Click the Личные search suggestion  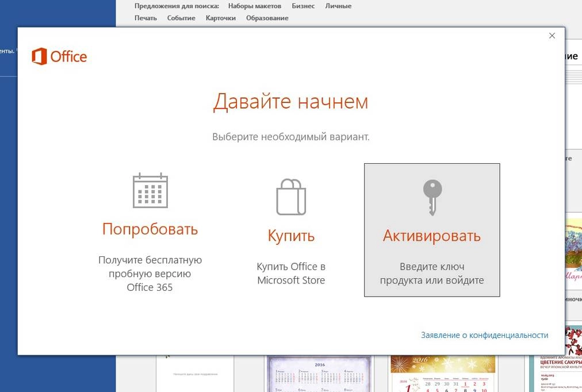[338, 6]
